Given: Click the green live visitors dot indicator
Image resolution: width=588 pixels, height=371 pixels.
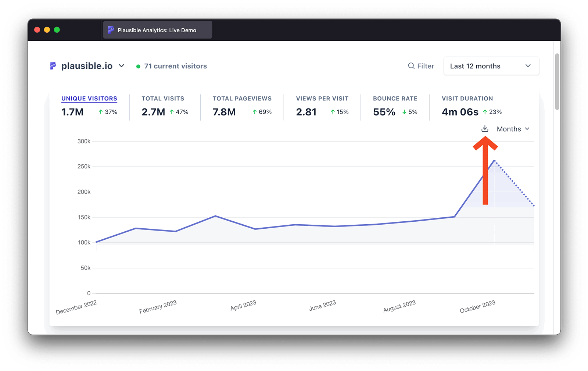Looking at the screenshot, I should tap(138, 66).
